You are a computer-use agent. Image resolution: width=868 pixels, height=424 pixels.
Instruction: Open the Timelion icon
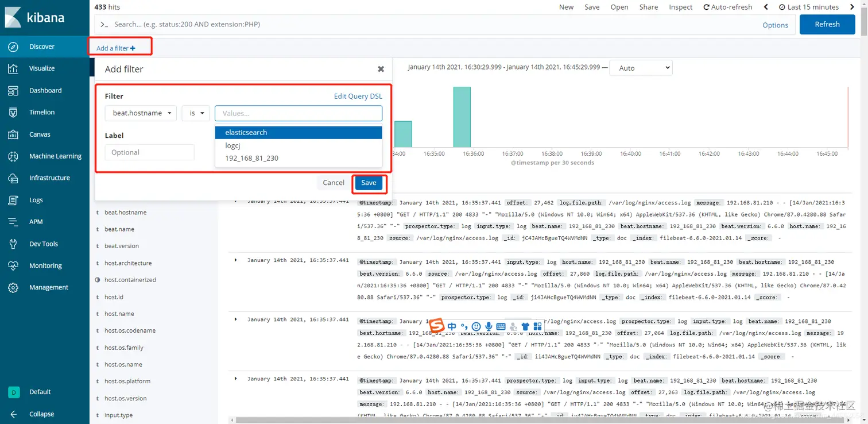pyautogui.click(x=14, y=113)
